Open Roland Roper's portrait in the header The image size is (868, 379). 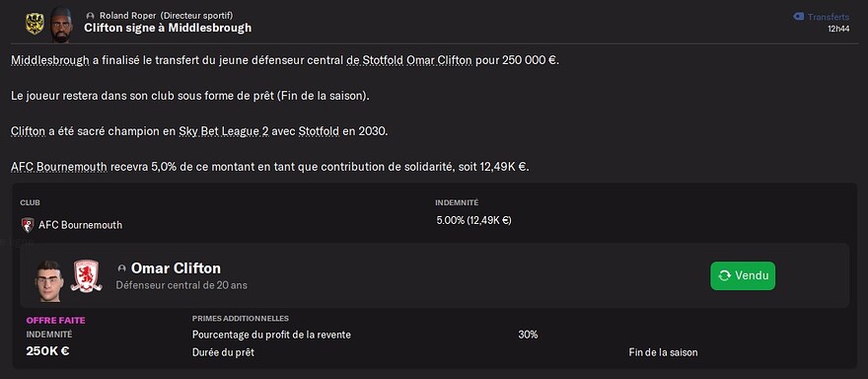(60, 25)
